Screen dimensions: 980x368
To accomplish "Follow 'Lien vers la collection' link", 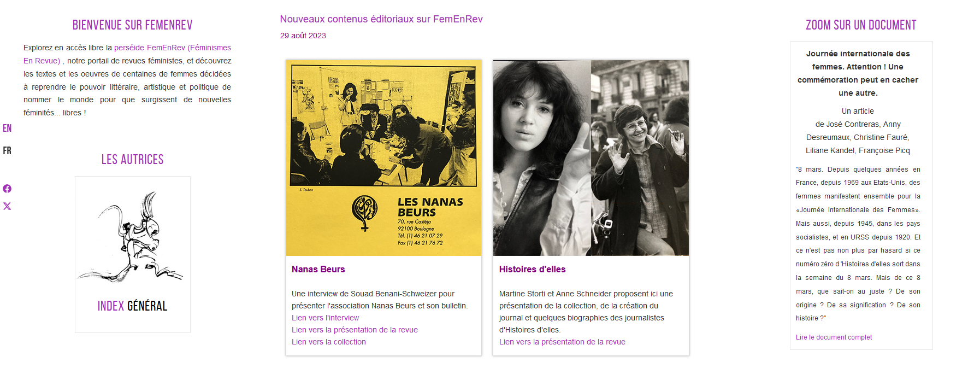I will (329, 342).
